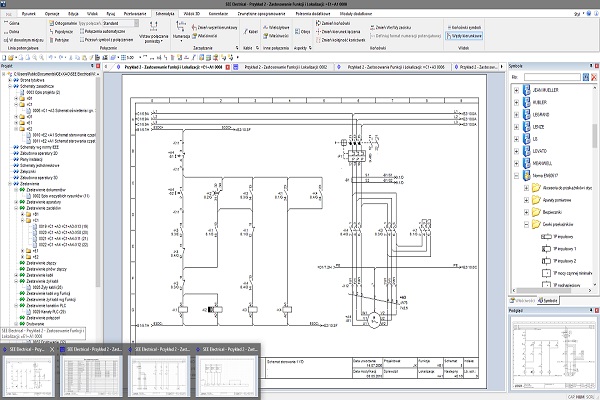
Task: Click Zmień Wer/Ny zacisku button
Action: [x=391, y=28]
